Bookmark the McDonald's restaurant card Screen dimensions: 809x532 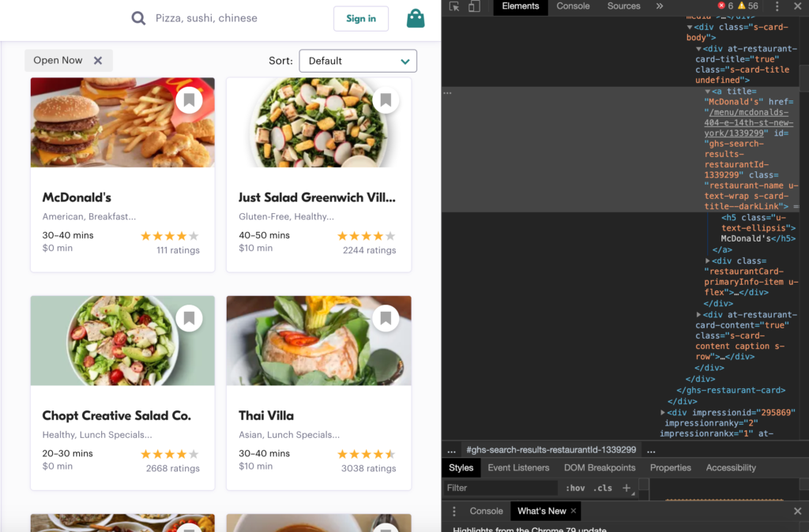coord(189,100)
